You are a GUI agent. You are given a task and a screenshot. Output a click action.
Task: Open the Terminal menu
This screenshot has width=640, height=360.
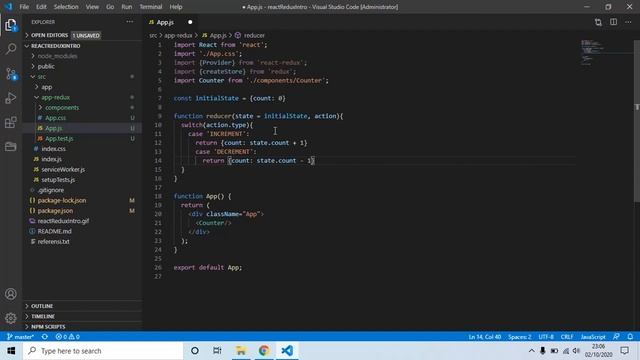pyautogui.click(x=151, y=7)
